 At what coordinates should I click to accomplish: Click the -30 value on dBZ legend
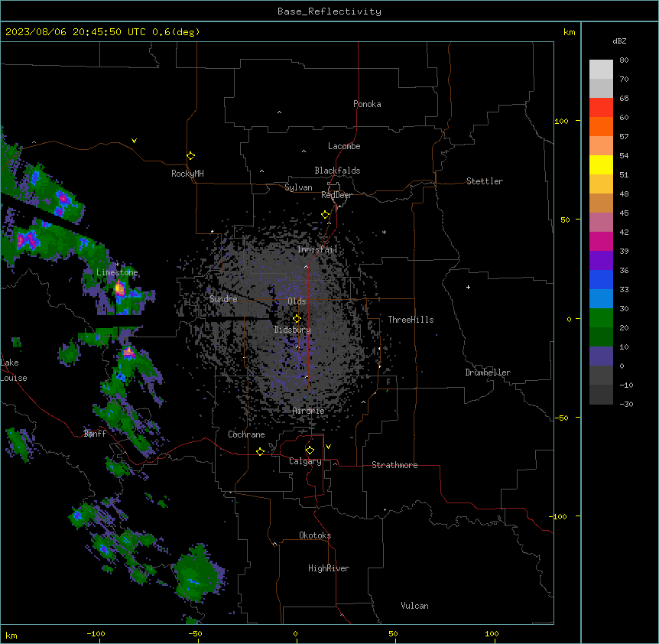coord(626,404)
